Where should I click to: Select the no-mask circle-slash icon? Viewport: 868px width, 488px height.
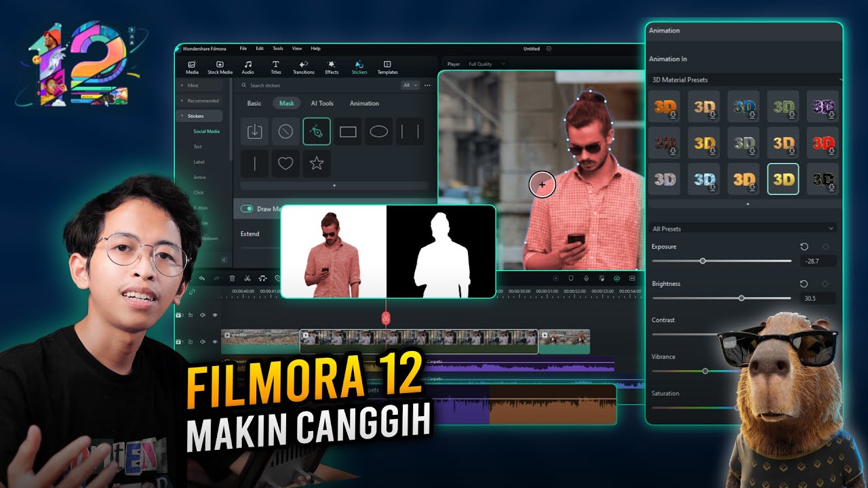click(285, 131)
